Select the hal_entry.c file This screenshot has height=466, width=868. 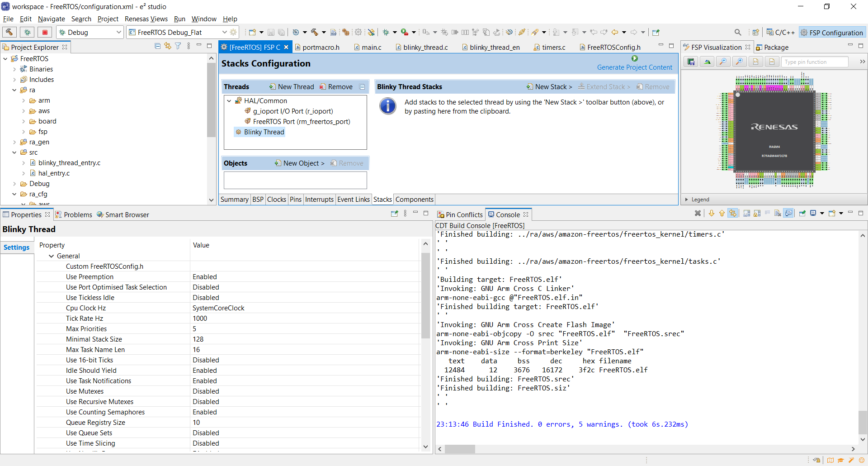coord(54,173)
